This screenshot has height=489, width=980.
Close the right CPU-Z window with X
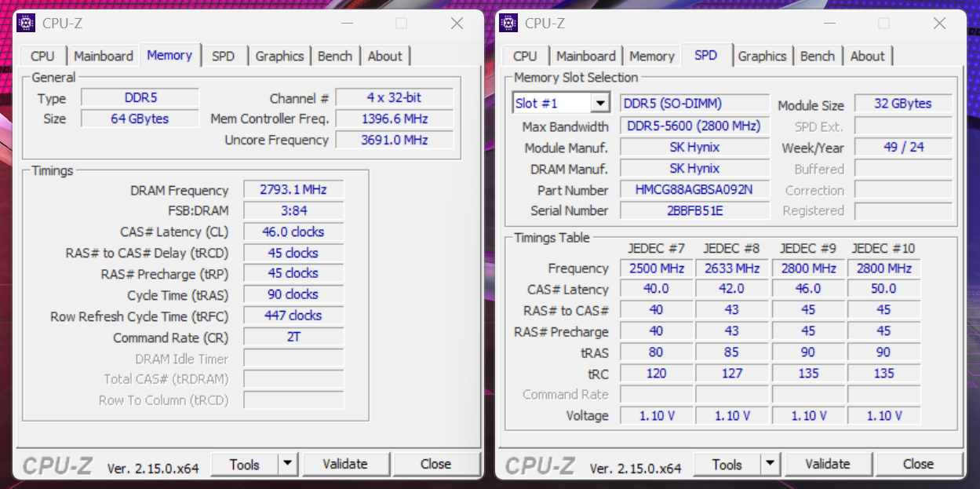939,24
